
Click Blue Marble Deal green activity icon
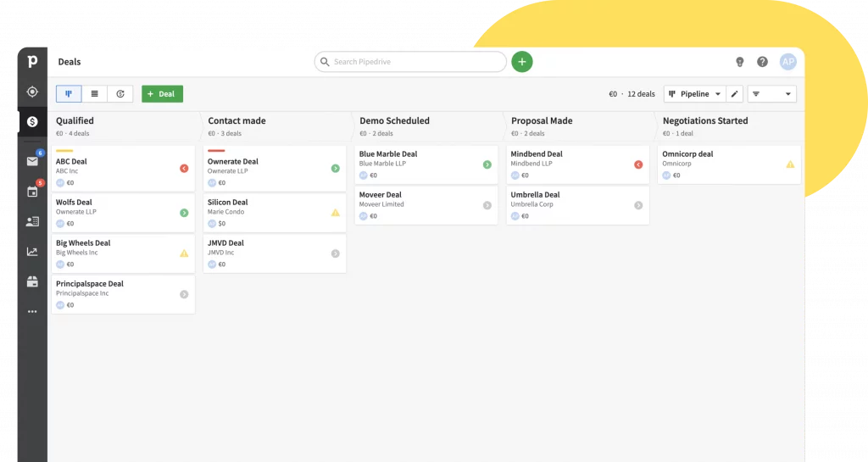click(x=487, y=164)
